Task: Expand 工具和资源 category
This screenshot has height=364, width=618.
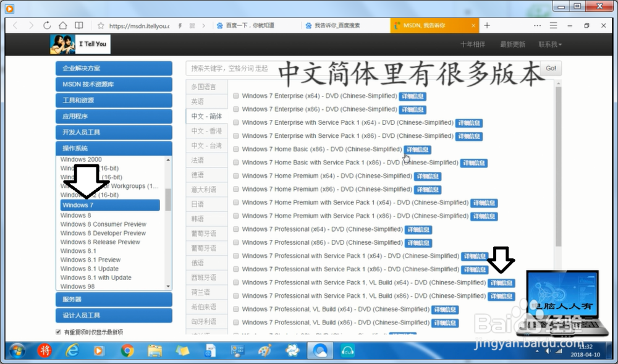Action: (114, 100)
